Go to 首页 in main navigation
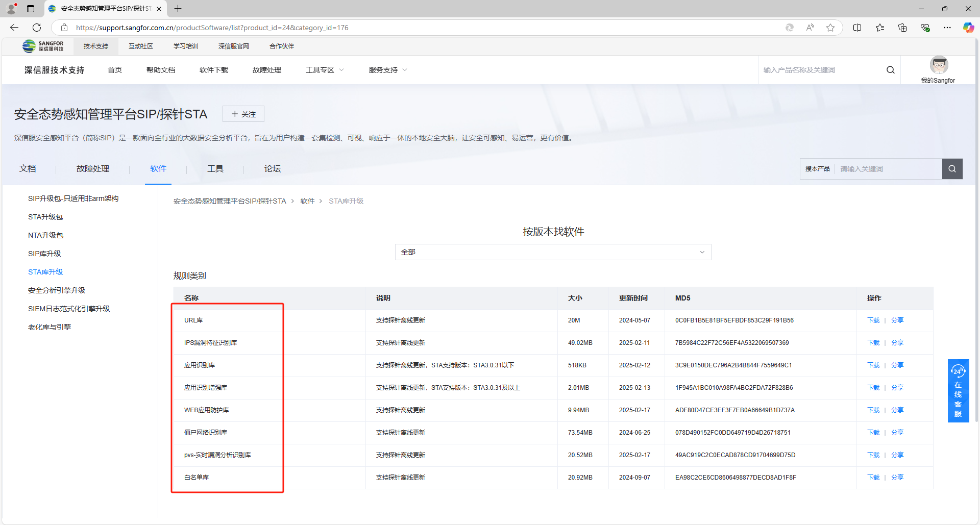This screenshot has width=980, height=525. pyautogui.click(x=115, y=70)
